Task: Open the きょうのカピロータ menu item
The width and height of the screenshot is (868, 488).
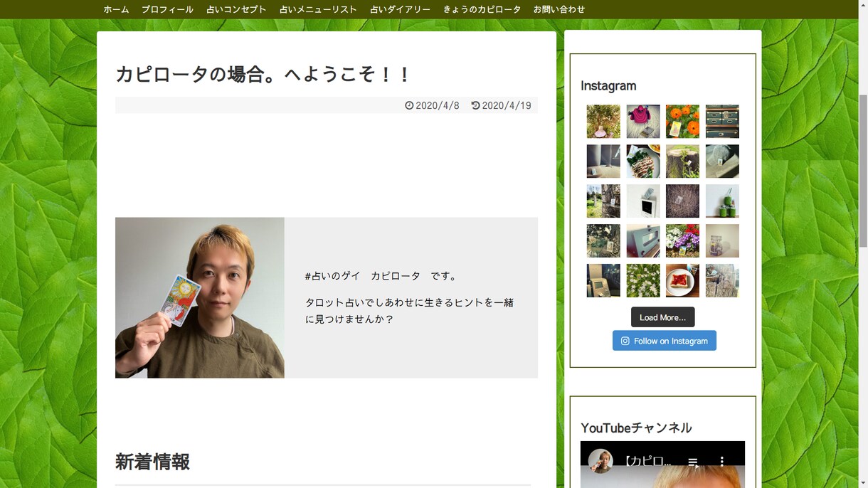Action: [x=482, y=9]
